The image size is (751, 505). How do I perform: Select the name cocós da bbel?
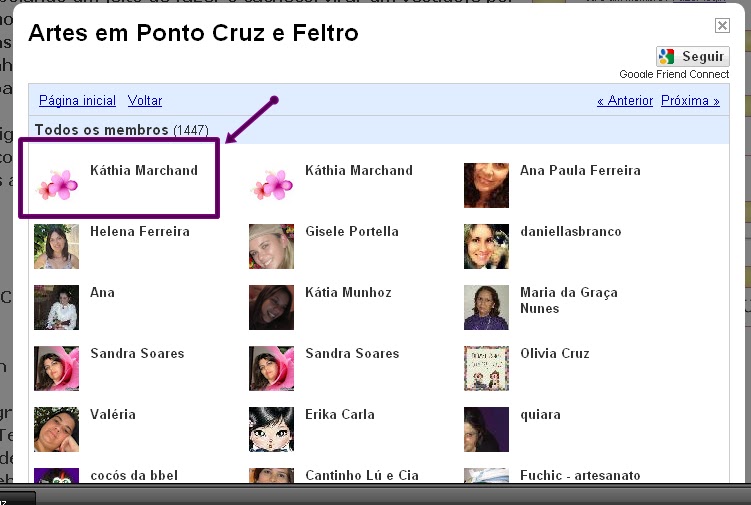click(134, 475)
